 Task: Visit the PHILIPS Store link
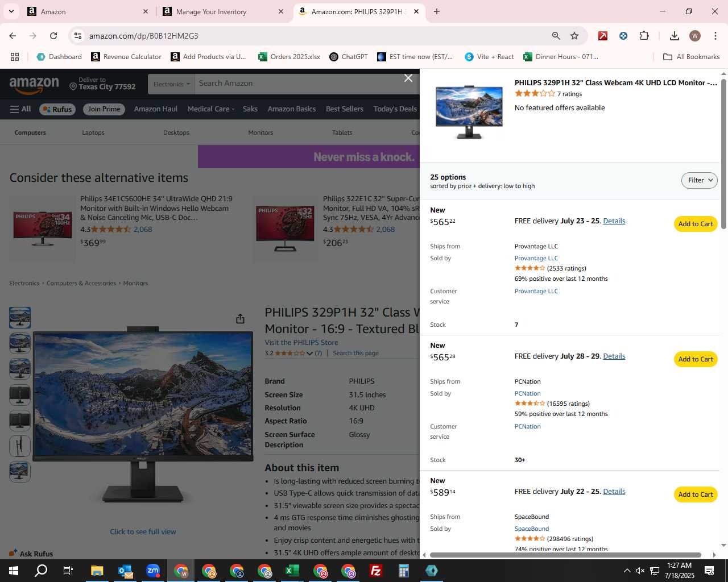click(301, 343)
